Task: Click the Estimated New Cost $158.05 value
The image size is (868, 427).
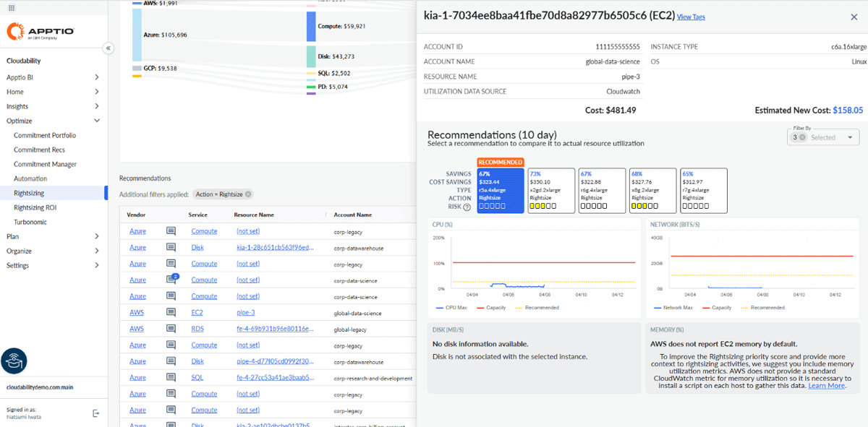Action: (x=848, y=111)
